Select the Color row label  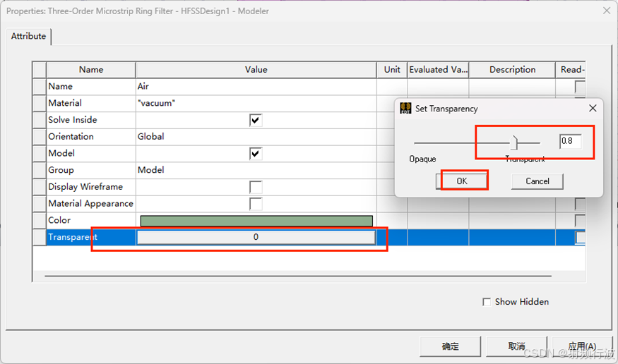click(91, 220)
